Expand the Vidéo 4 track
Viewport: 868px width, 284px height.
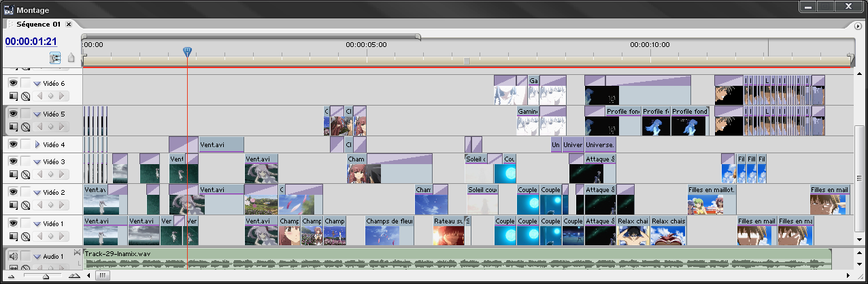pyautogui.click(x=37, y=144)
